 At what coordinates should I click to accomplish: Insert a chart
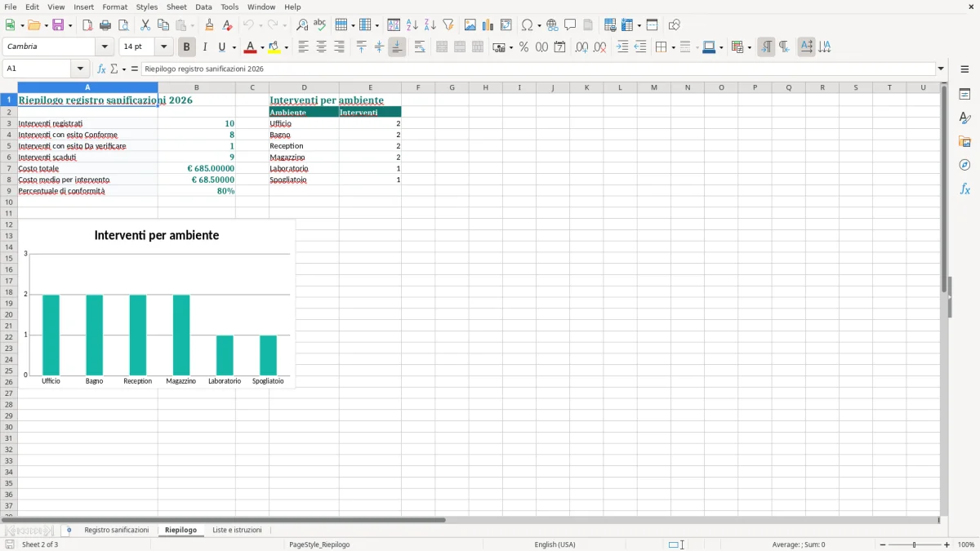488,25
